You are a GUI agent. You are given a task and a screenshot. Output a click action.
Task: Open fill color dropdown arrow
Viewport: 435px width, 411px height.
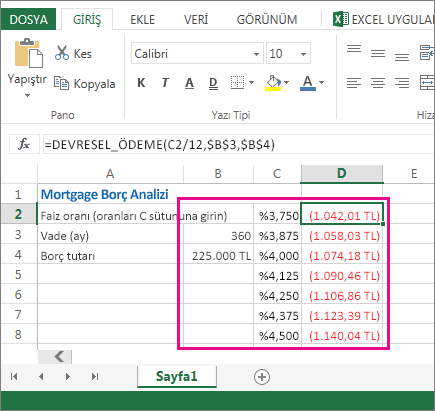287,82
